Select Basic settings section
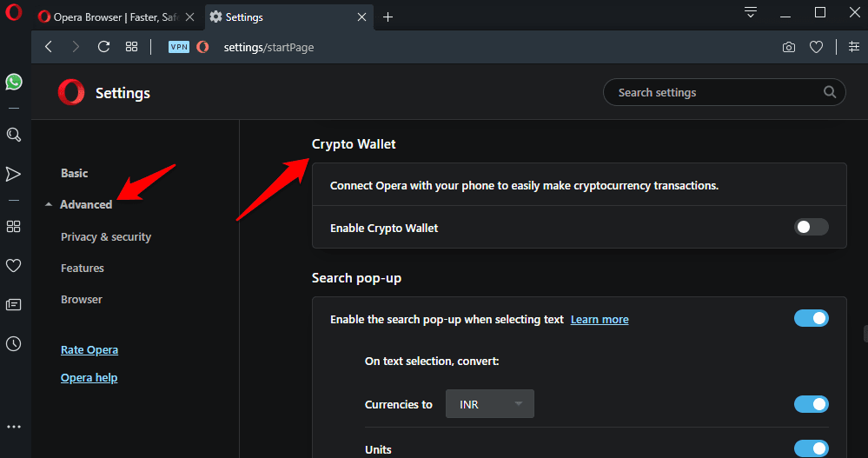Image resolution: width=868 pixels, height=458 pixels. point(74,173)
